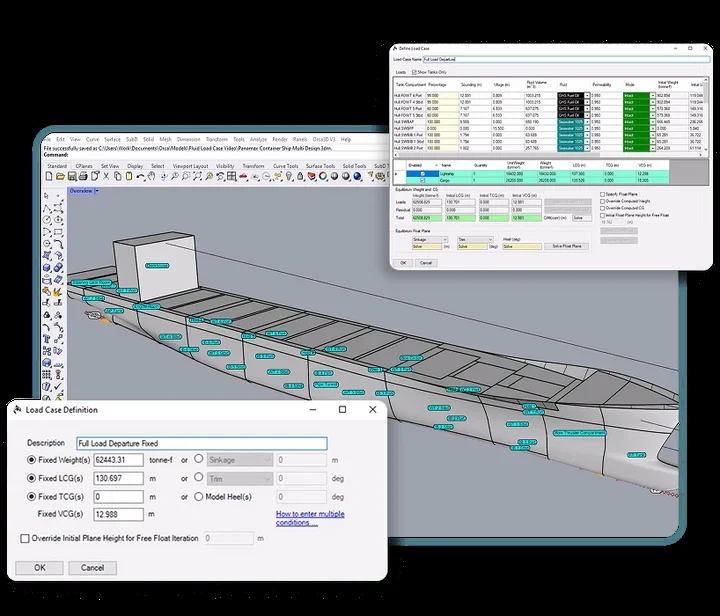Select the Polyline tool in left sidebar
This screenshot has width=720, height=616.
[x=47, y=209]
